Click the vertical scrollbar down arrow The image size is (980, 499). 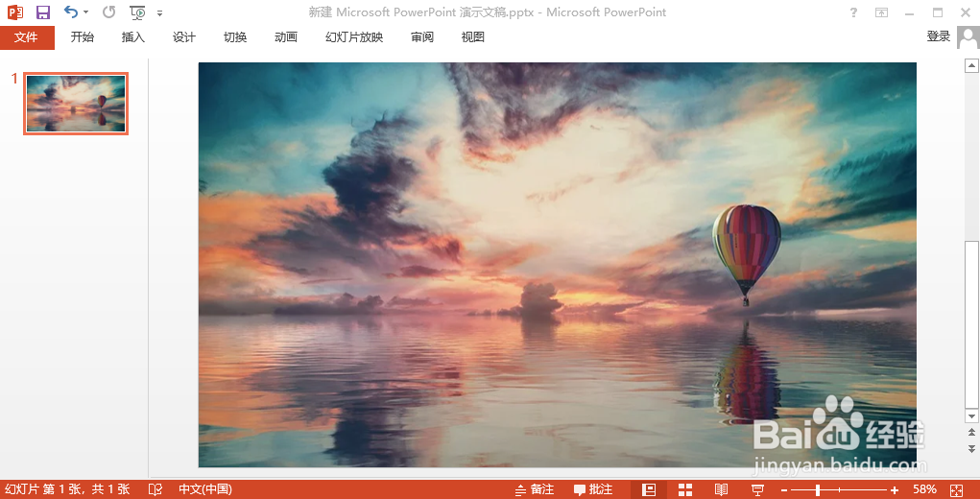[971, 416]
